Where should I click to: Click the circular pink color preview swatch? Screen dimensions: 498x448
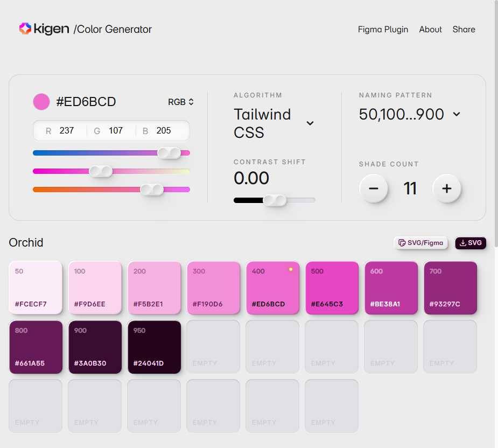[41, 101]
